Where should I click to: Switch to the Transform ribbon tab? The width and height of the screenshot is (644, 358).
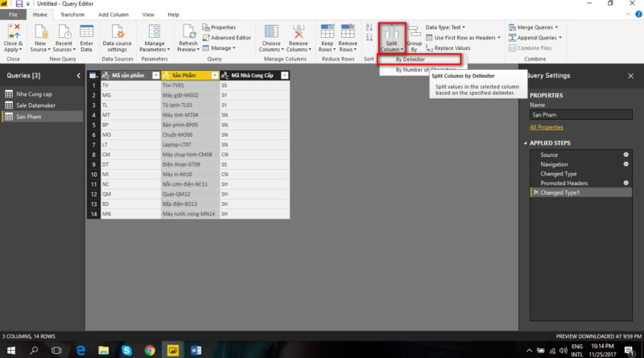point(72,14)
